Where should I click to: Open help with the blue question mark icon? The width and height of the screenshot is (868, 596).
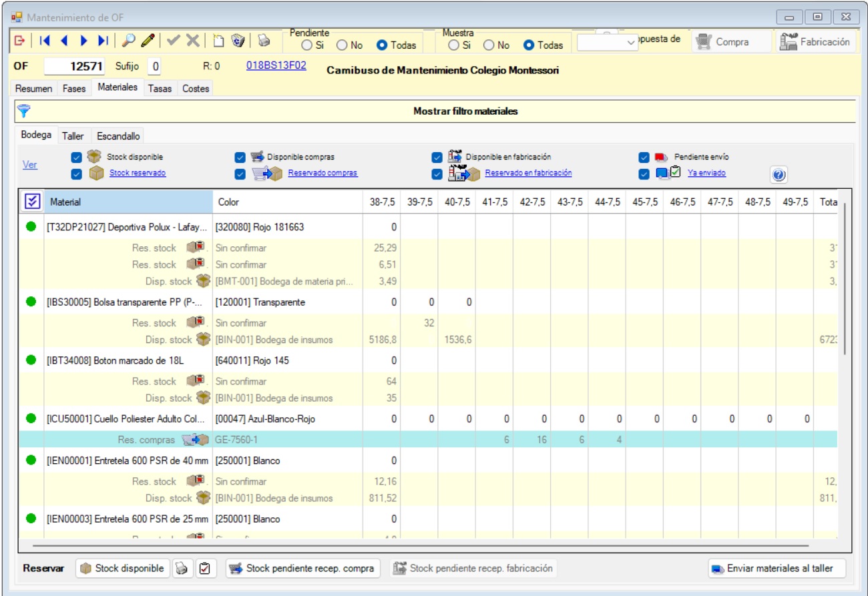coord(779,176)
